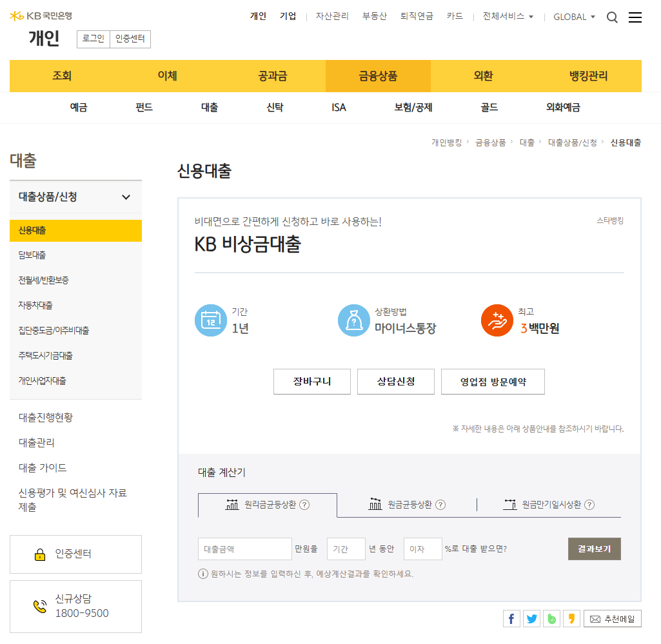Open the hamburger menu icon
Image resolution: width=661 pixels, height=644 pixels.
[x=635, y=17]
